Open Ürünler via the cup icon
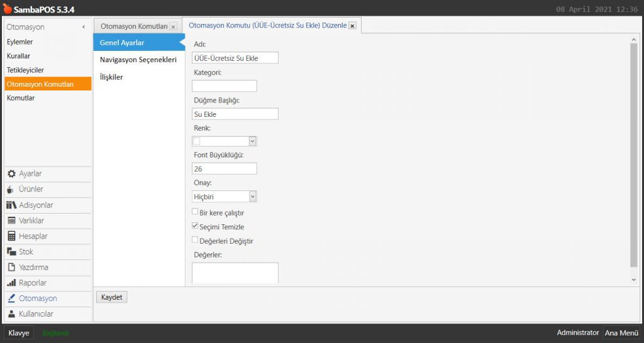The width and height of the screenshot is (644, 343). (11, 190)
